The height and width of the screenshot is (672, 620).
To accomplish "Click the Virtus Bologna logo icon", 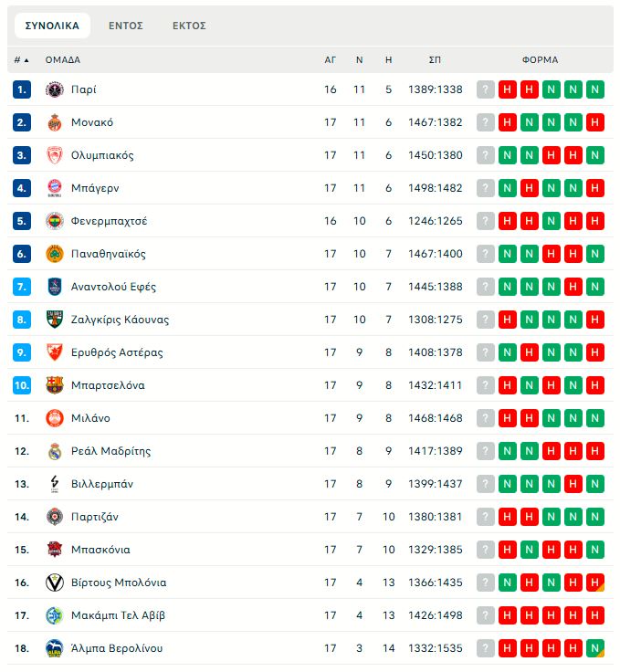I will click(x=55, y=583).
